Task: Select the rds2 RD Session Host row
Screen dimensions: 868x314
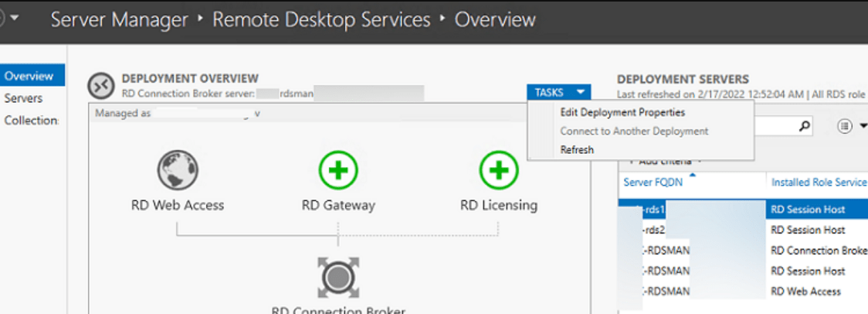Action: click(x=743, y=230)
